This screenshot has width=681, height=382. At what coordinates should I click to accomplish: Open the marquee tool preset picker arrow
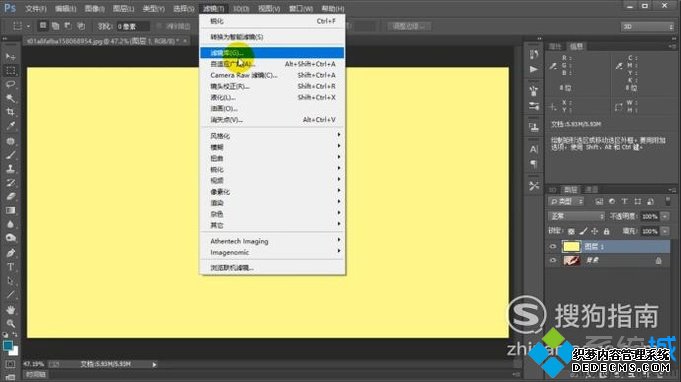[x=29, y=26]
